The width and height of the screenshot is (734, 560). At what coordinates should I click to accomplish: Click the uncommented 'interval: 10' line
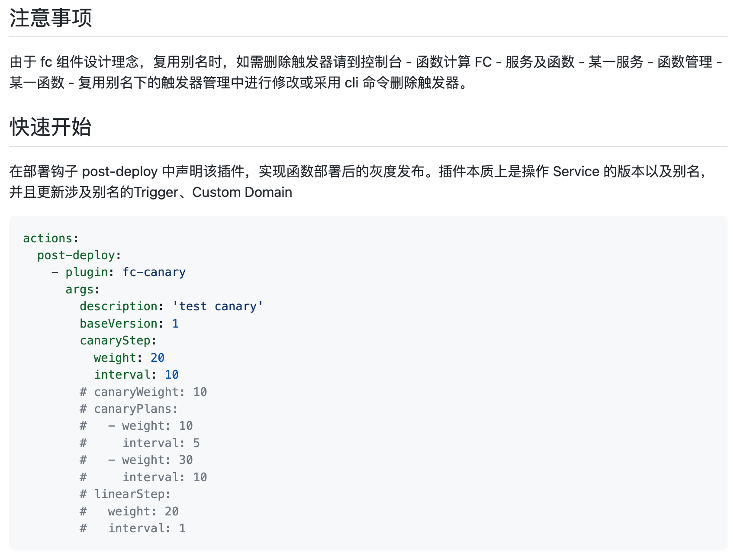point(136,375)
